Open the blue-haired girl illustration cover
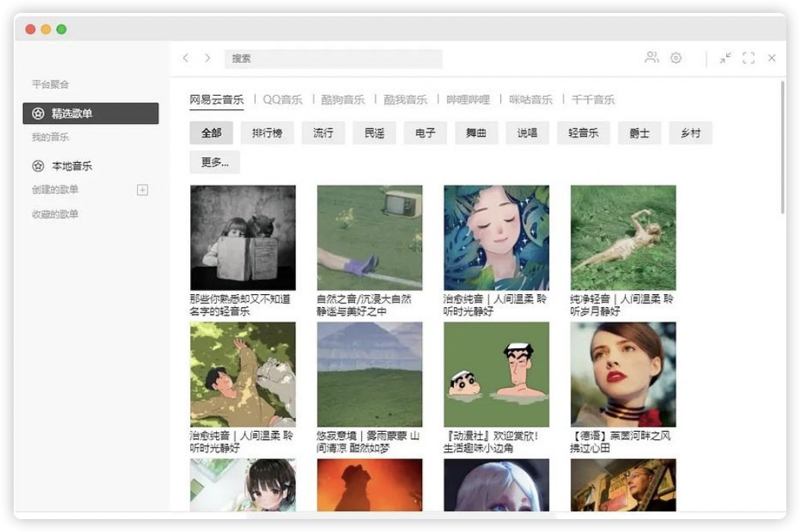Screen dimensions: 800x532 click(x=497, y=238)
